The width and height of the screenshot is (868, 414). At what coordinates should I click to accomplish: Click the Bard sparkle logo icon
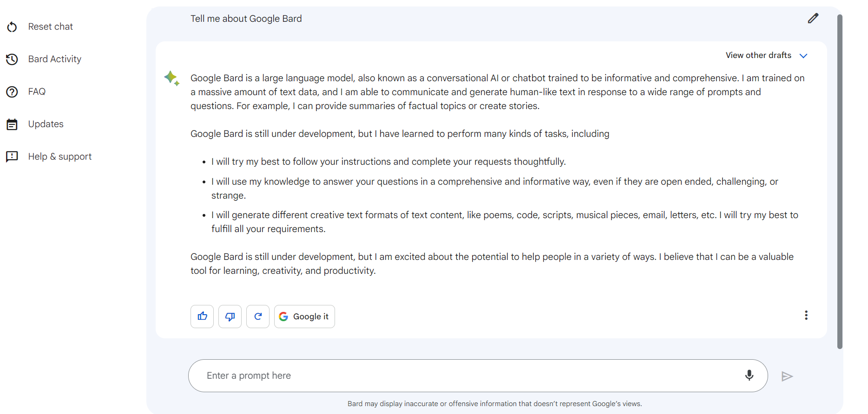[172, 78]
